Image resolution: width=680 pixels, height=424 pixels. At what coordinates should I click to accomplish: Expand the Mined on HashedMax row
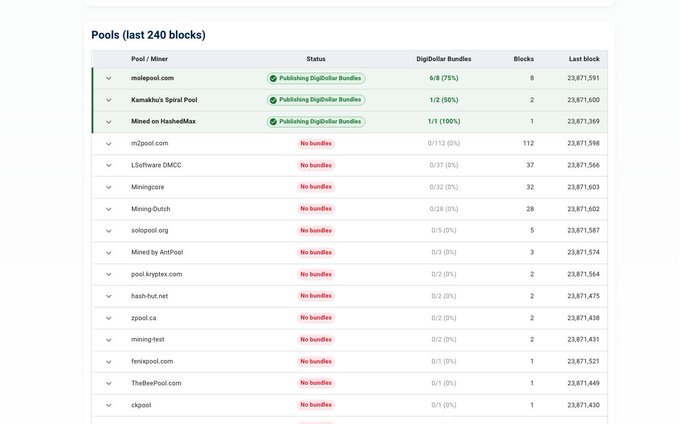[108, 122]
